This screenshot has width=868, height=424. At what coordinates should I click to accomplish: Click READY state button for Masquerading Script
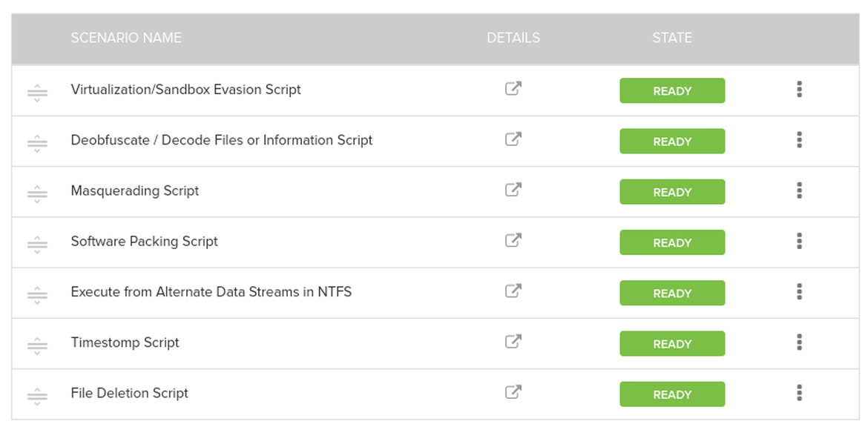672,192
